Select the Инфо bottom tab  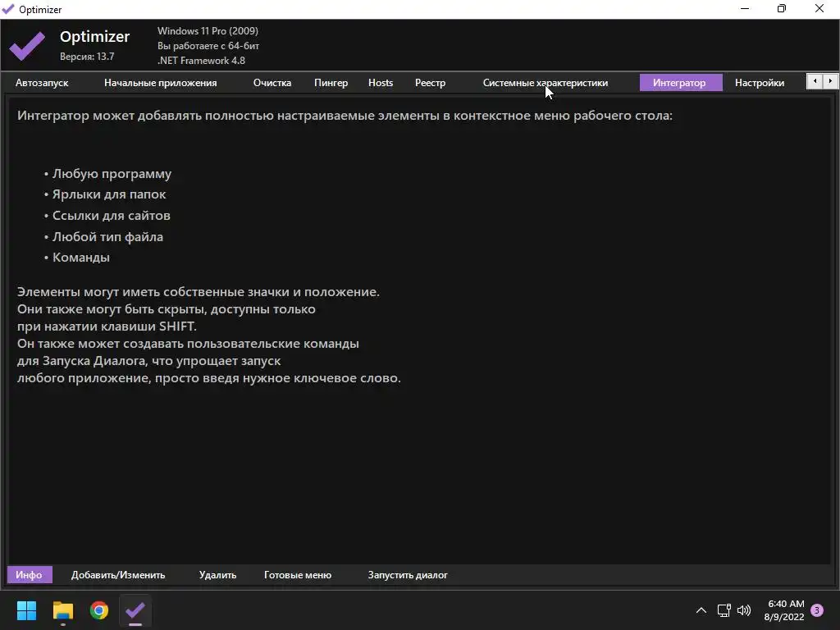pos(29,575)
